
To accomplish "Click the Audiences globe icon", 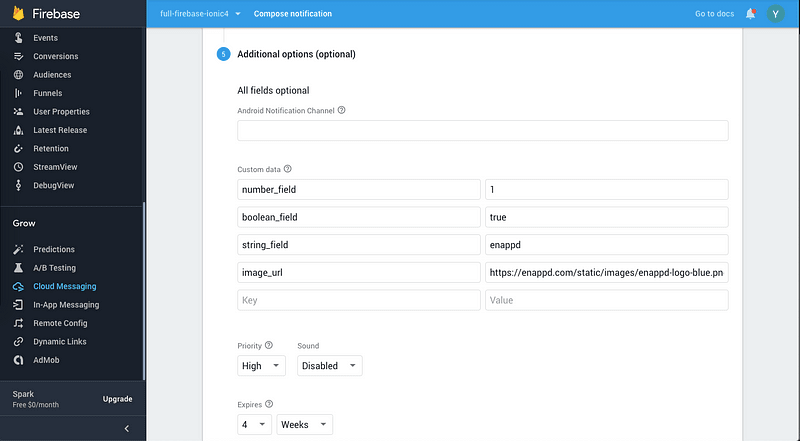I will 18,75.
